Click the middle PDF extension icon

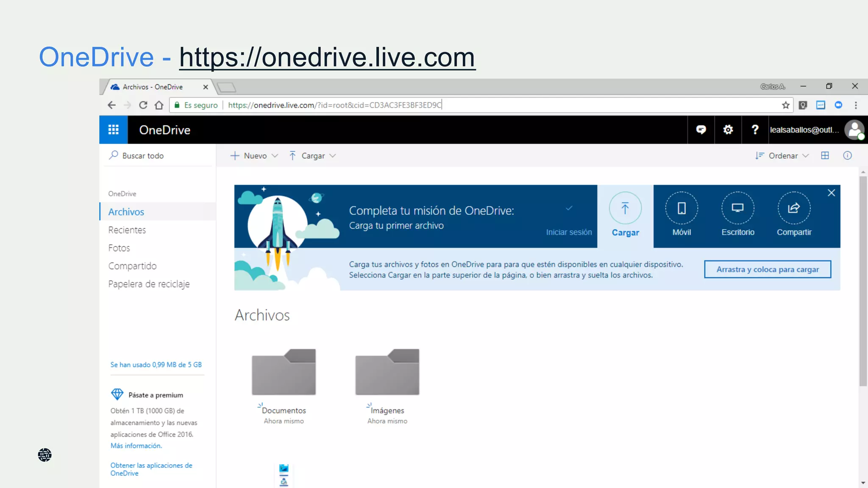821,105
